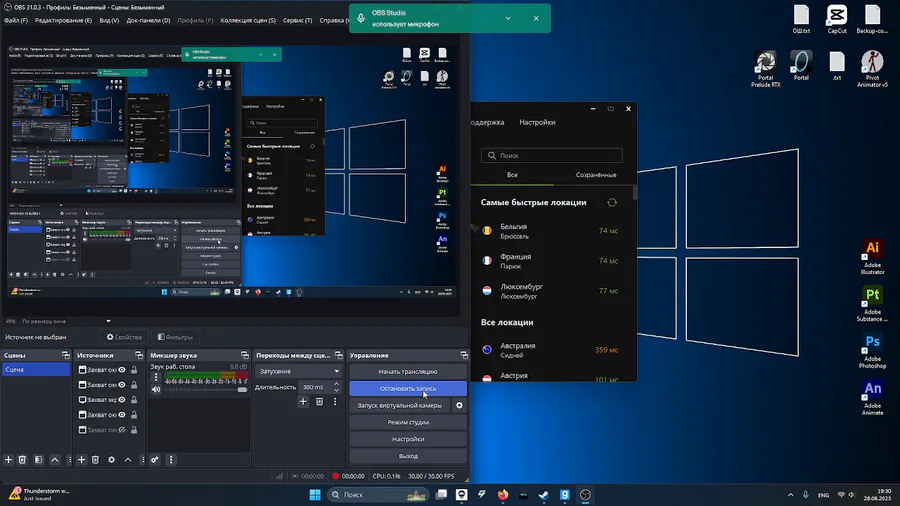Image resolution: width=900 pixels, height=506 pixels.
Task: Increase transition duration with the up arrow
Action: pos(336,384)
